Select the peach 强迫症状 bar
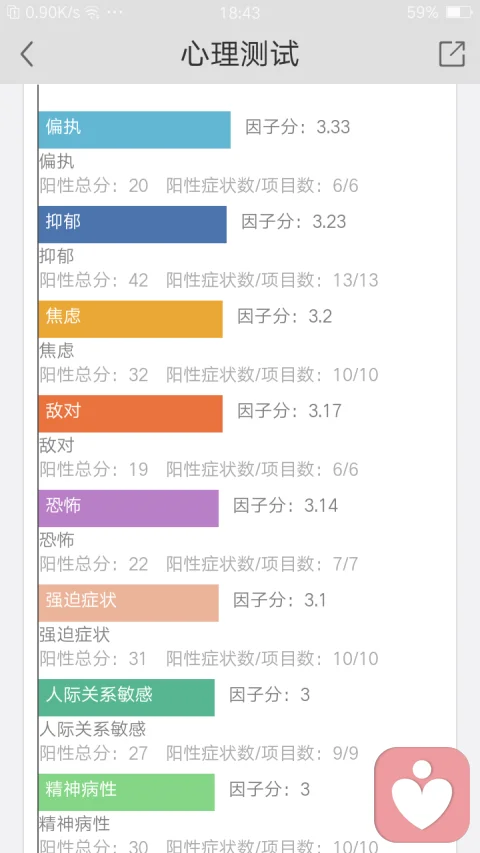Image resolution: width=480 pixels, height=853 pixels. [128, 603]
